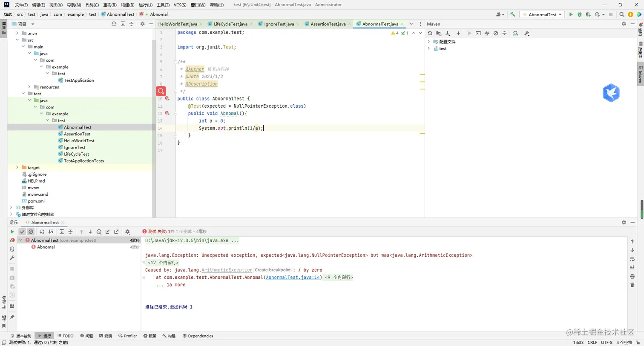Rerun failed tests in Run panel

tap(12, 240)
